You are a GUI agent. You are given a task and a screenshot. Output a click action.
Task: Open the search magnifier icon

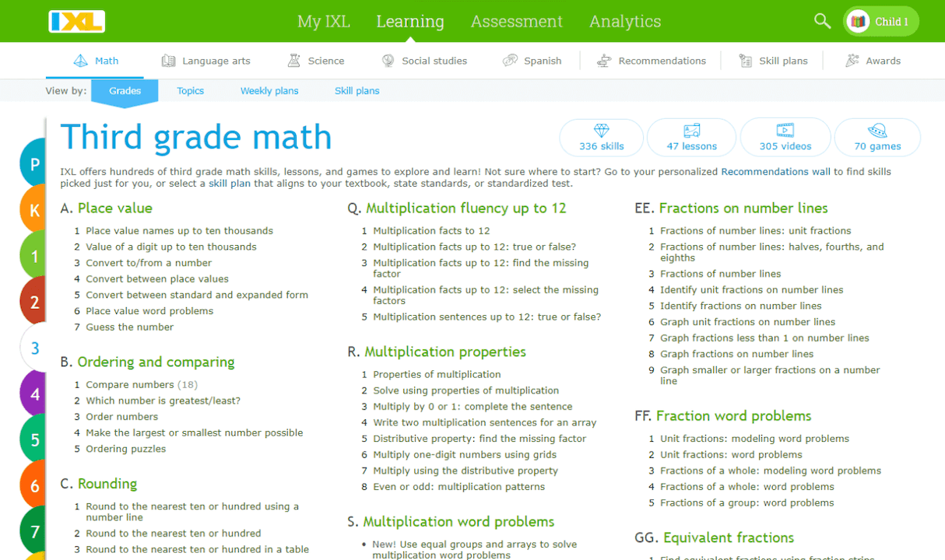click(x=822, y=21)
